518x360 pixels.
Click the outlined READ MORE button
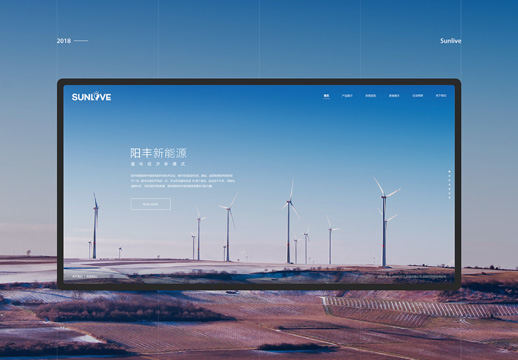151,204
